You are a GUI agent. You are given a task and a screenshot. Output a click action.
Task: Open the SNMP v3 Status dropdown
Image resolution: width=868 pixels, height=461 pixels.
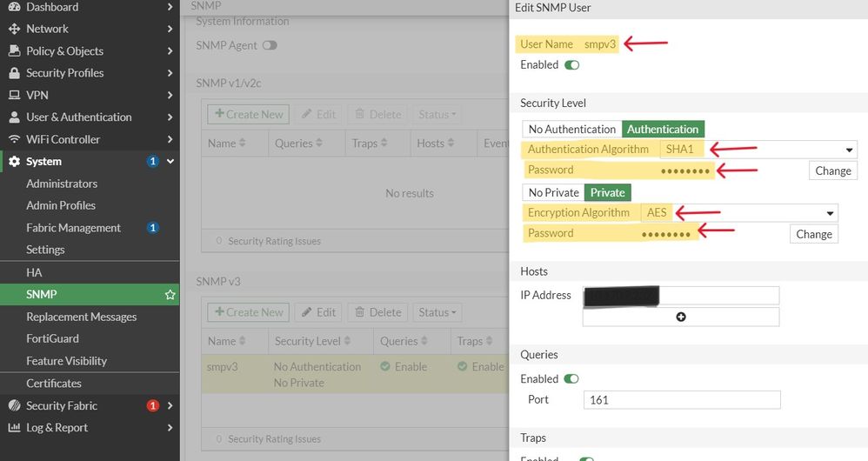click(437, 312)
